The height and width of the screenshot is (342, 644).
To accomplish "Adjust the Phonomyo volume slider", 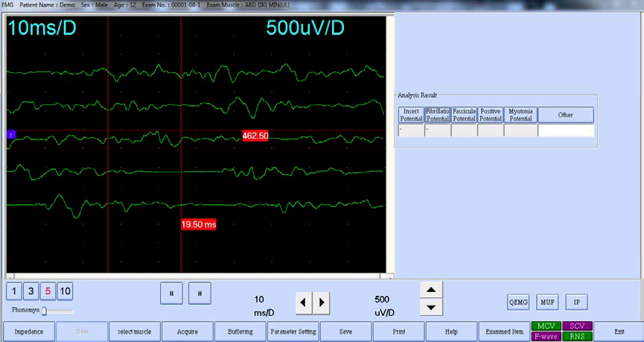I will click(44, 311).
